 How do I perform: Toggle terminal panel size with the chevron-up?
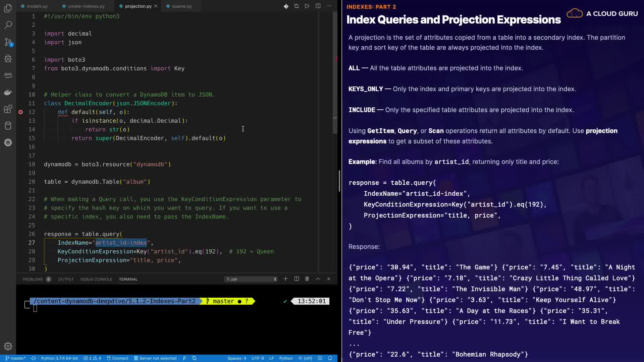coord(318,279)
